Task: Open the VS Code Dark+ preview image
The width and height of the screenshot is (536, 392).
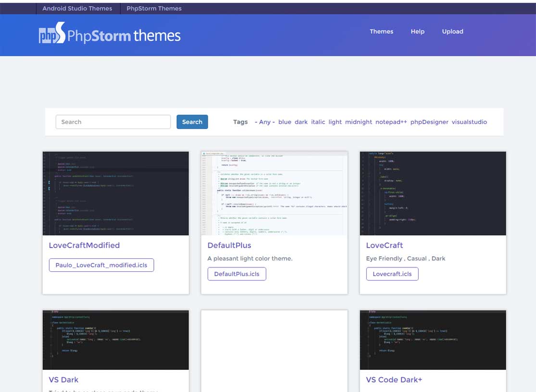Action: pos(433,340)
